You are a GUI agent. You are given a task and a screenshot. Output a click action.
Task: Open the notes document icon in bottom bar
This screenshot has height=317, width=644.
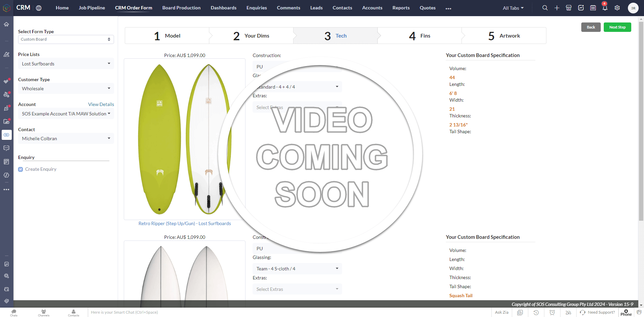point(520,312)
